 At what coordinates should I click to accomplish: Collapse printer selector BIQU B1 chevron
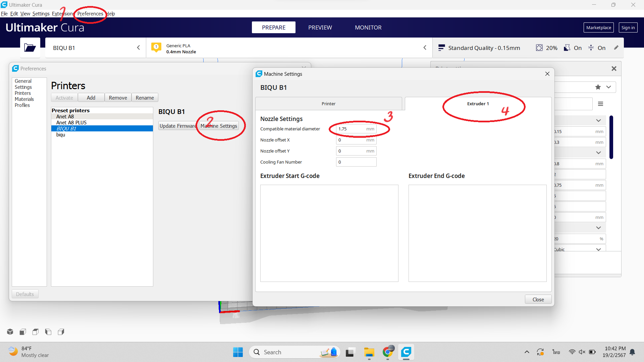[x=139, y=48]
